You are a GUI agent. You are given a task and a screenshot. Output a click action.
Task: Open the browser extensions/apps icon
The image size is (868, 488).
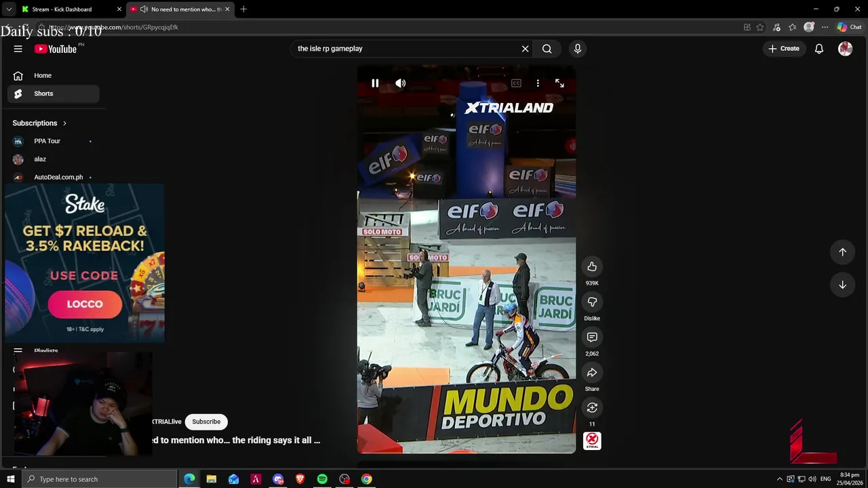click(747, 27)
